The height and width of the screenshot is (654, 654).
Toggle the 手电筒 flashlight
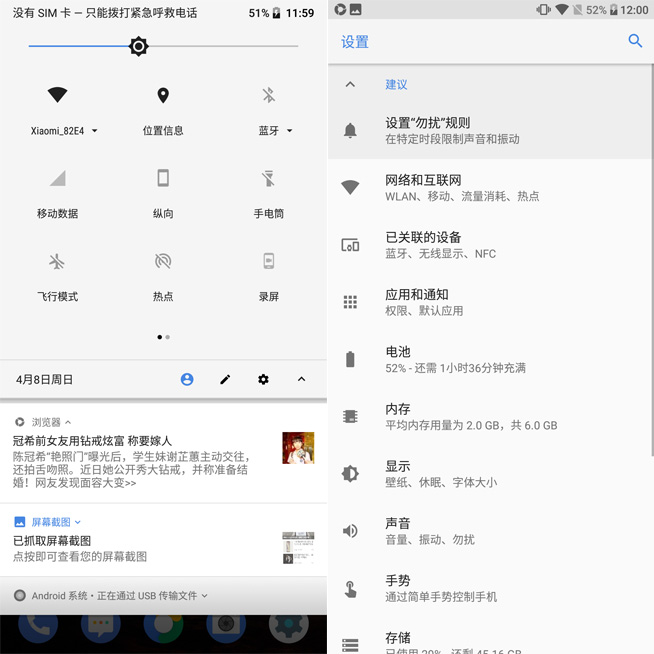click(x=268, y=179)
